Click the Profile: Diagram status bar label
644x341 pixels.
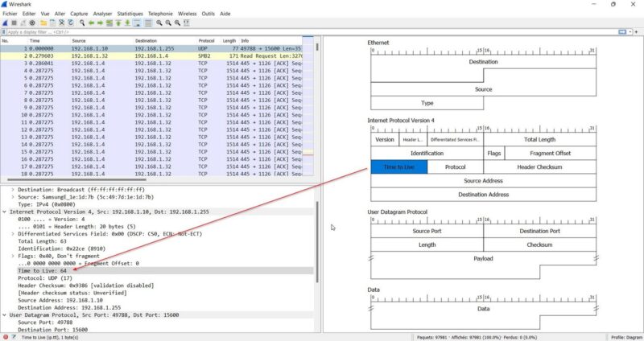pyautogui.click(x=625, y=336)
